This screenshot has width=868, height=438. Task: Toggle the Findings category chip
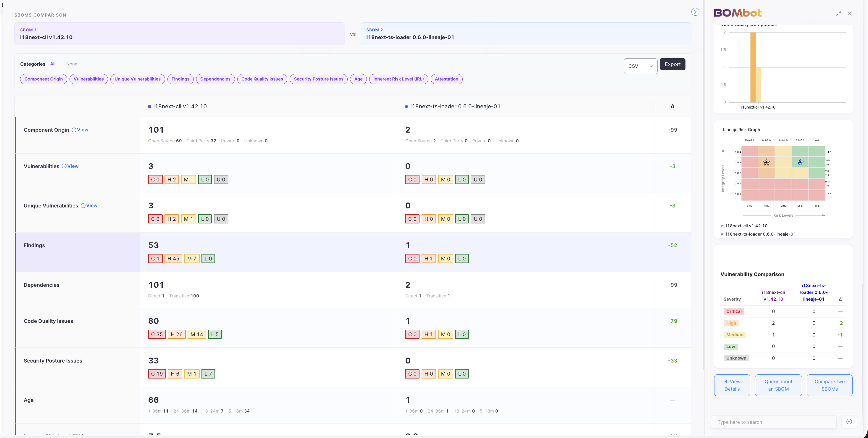pyautogui.click(x=180, y=79)
